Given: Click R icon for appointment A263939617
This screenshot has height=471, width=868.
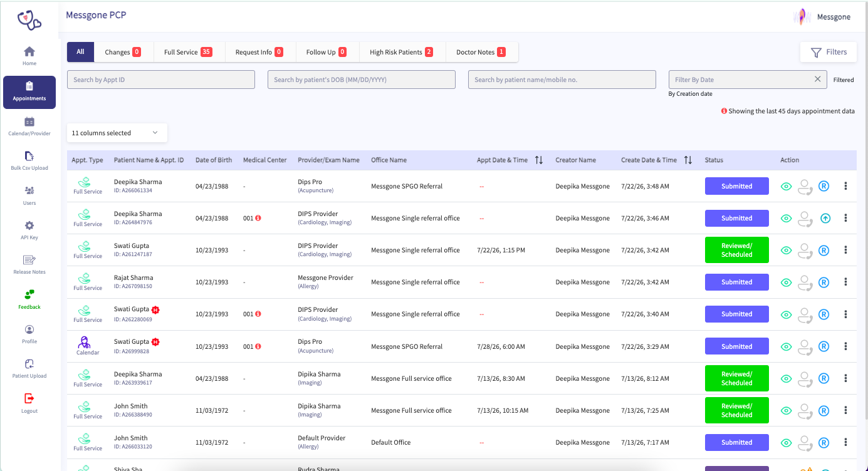Looking at the screenshot, I should tap(824, 378).
